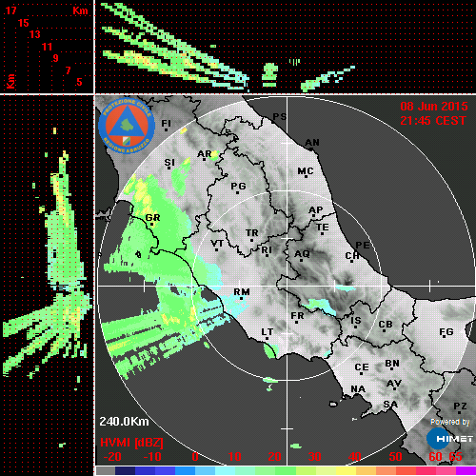
Task: Click the FG city label
Action: [x=446, y=332]
